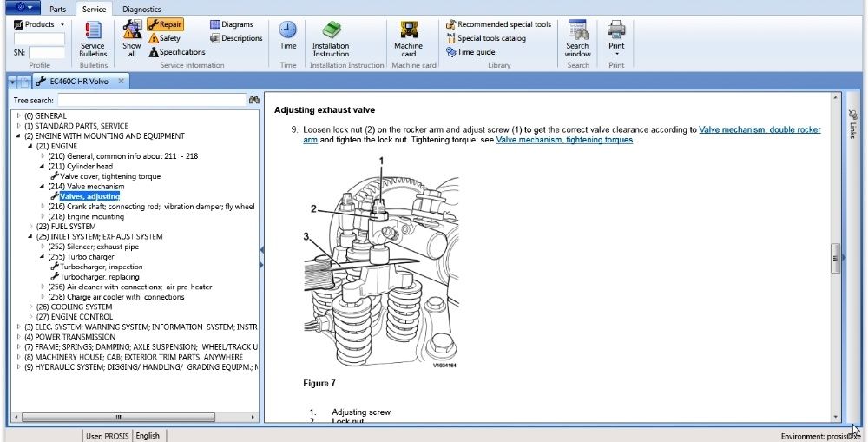This screenshot has height=442, width=868.
Task: Click the document scroll up arrow
Action: 835,97
